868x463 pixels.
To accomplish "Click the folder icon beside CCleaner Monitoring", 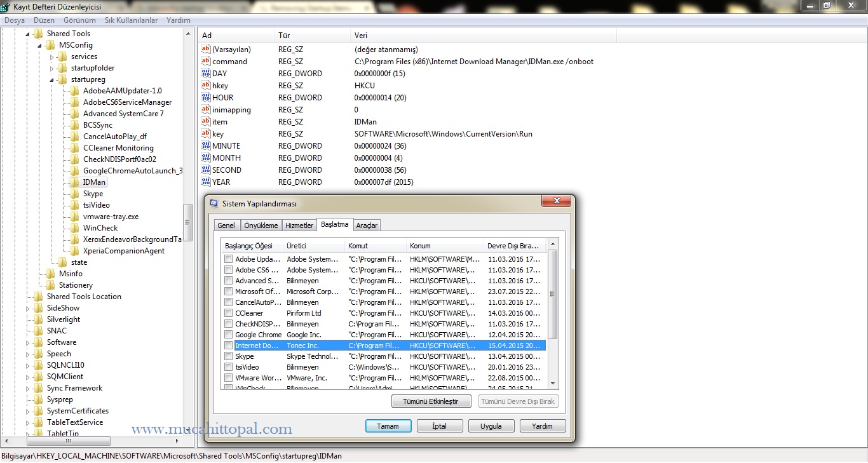I will 75,148.
